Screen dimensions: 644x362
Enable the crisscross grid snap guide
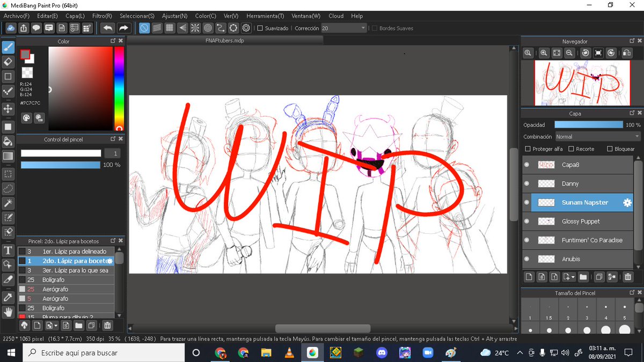[x=170, y=28]
